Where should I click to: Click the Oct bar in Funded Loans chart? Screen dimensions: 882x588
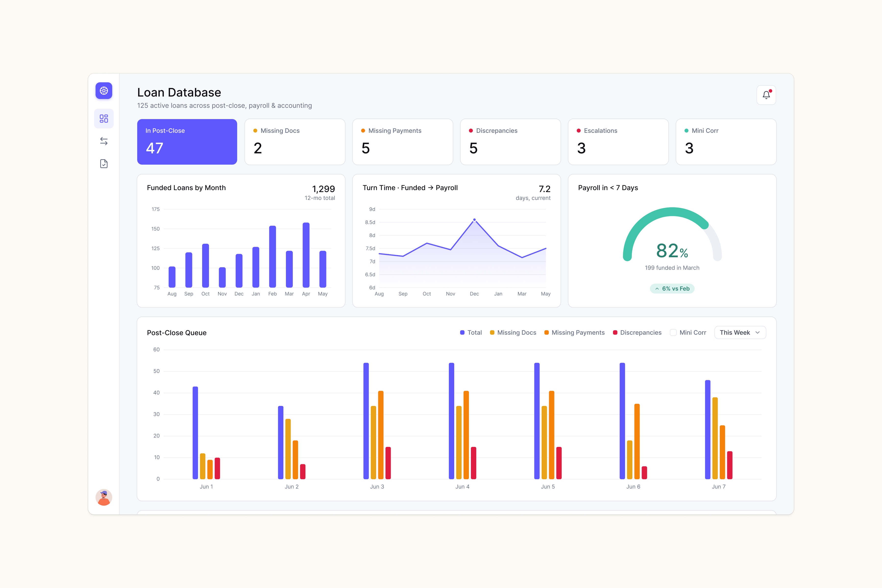206,266
